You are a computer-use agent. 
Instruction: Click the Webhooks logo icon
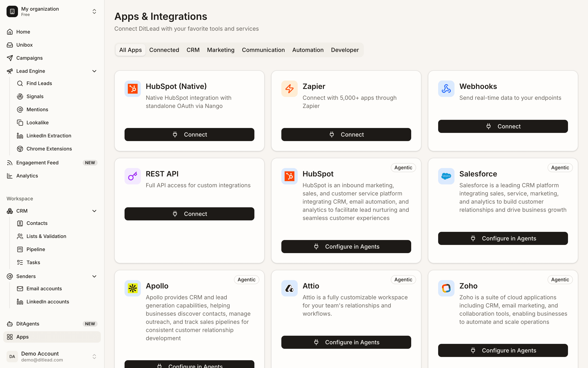pos(446,89)
